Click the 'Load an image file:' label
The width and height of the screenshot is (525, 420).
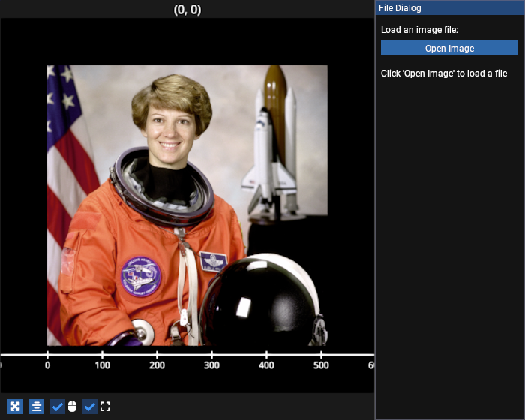419,30
